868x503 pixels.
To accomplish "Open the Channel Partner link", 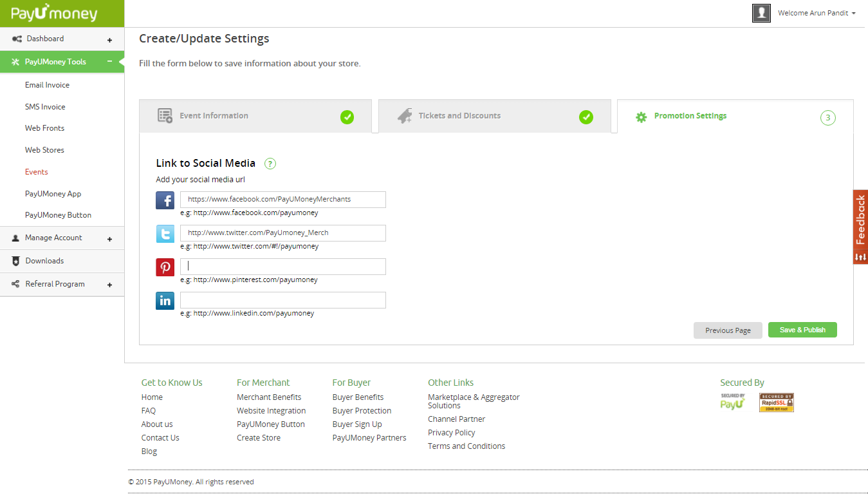I will tap(456, 419).
